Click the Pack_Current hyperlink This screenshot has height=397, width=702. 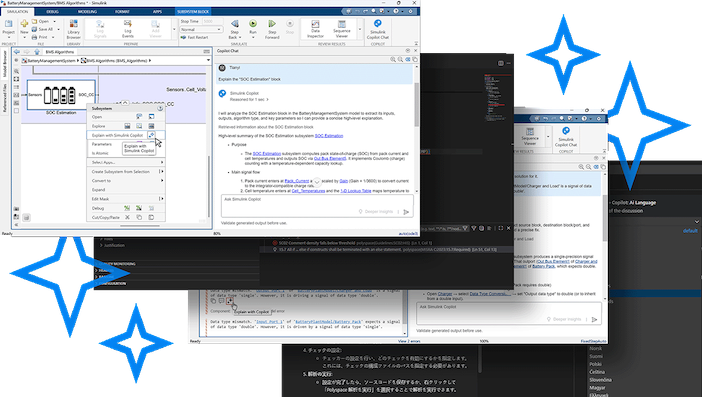pyautogui.click(x=296, y=181)
